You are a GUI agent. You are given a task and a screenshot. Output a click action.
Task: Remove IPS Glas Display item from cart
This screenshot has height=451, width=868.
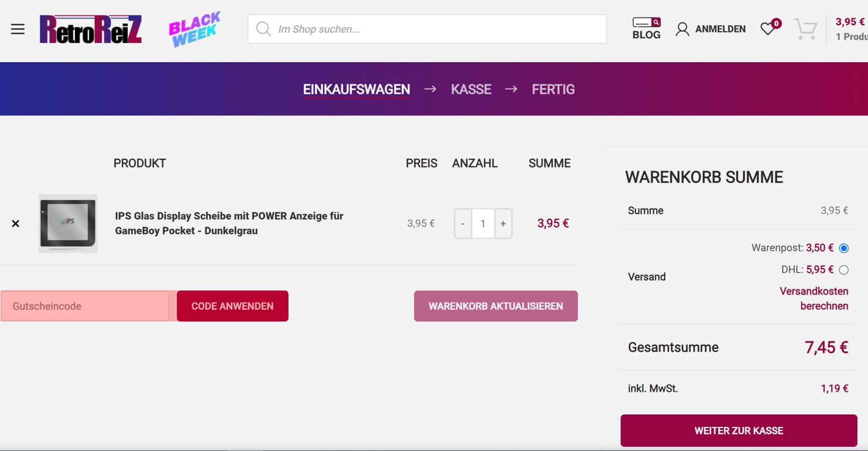coord(16,223)
